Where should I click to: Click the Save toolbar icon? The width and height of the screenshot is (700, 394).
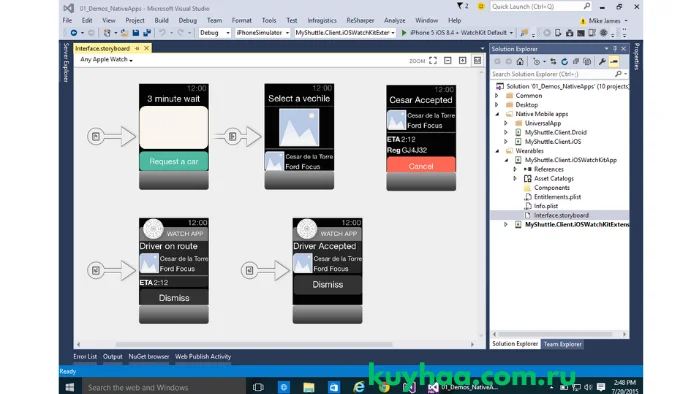coord(135,33)
